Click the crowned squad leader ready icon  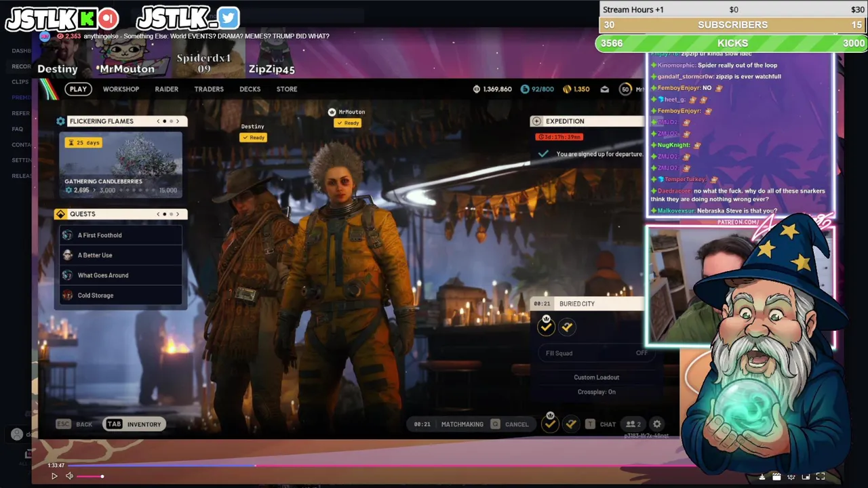[x=547, y=326]
